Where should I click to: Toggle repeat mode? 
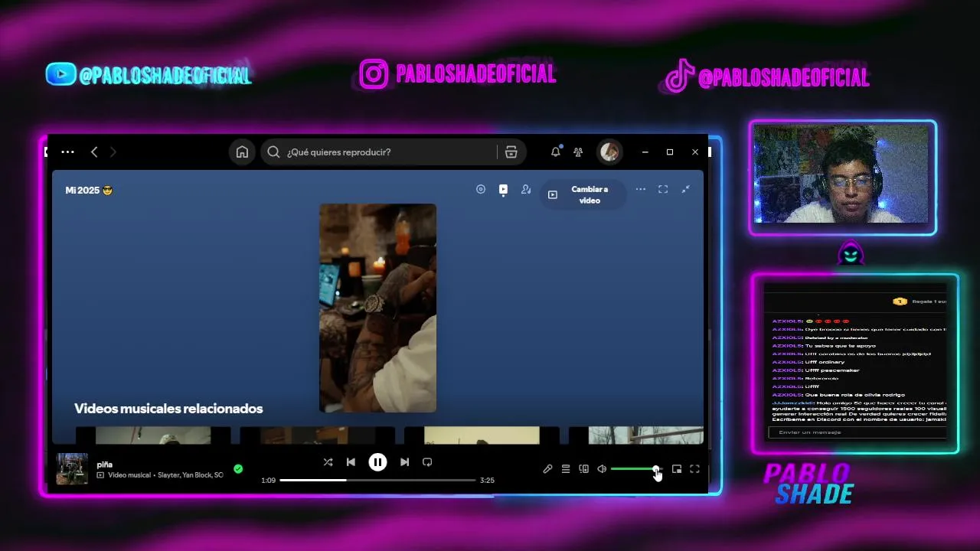click(427, 462)
